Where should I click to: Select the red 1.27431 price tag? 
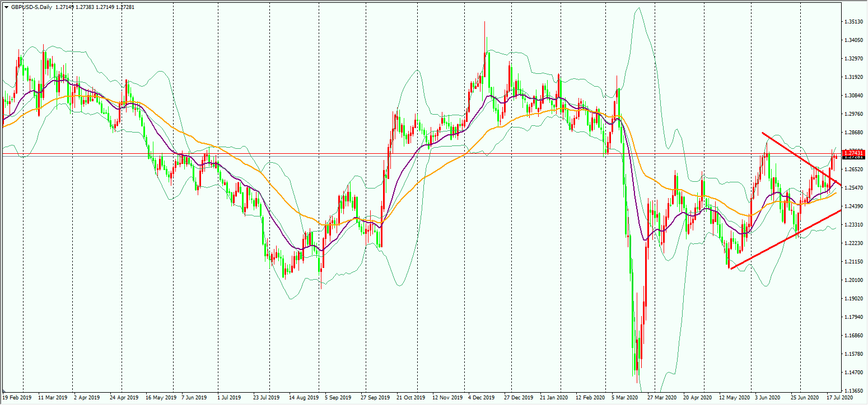[853, 153]
